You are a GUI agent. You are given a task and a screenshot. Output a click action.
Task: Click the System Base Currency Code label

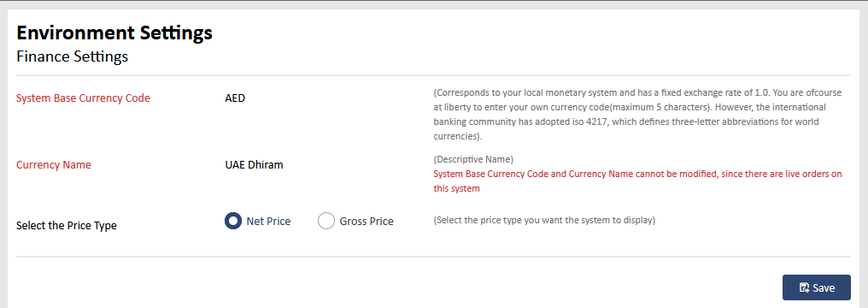(83, 98)
